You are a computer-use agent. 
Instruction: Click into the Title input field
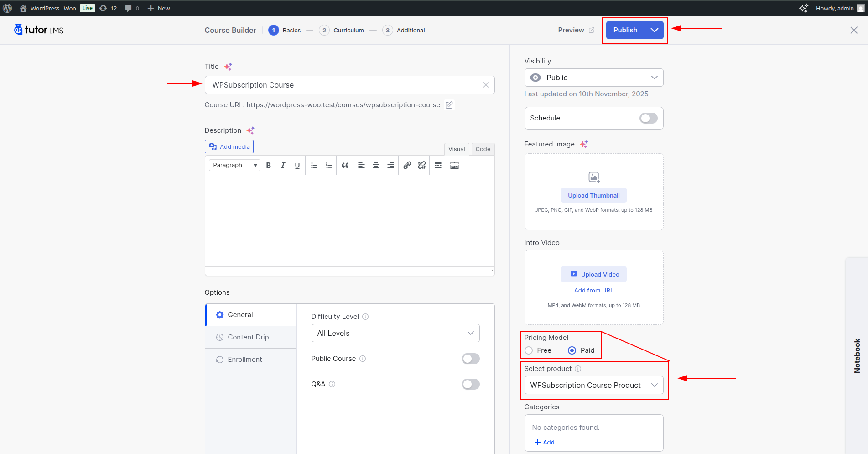click(342, 85)
